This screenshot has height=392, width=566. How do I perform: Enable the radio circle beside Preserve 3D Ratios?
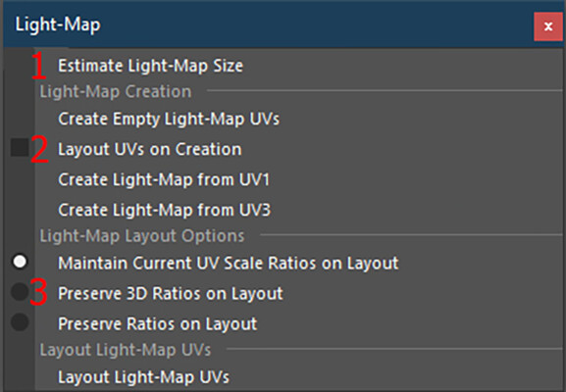coord(20,291)
